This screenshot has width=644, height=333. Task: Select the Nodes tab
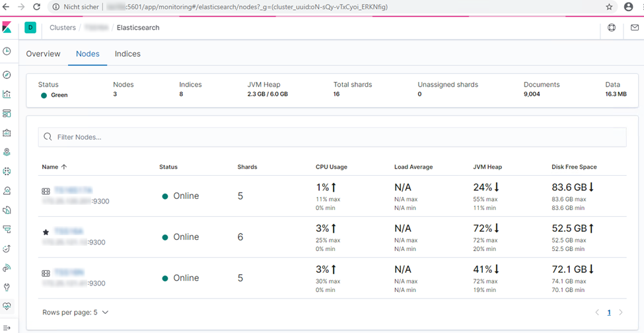click(x=88, y=54)
